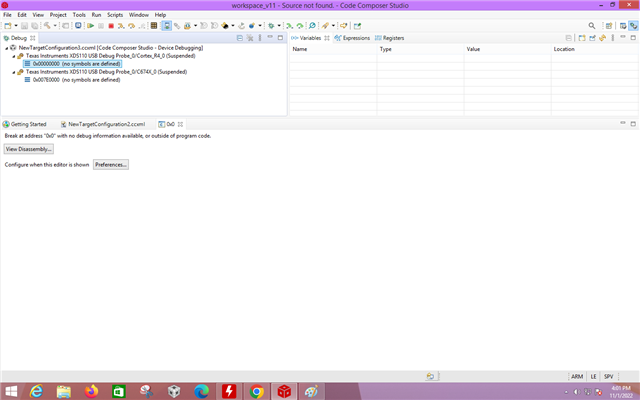
Task: Click the highlighted connect target toolbar icon
Action: click(x=167, y=26)
